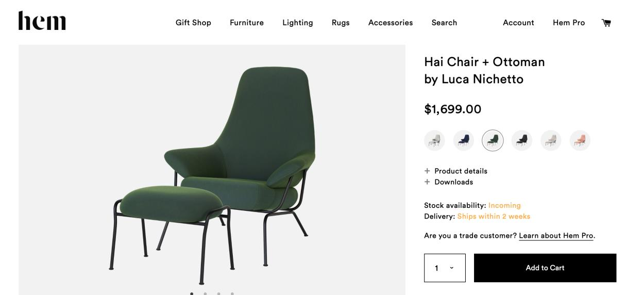The height and width of the screenshot is (295, 644).
Task: Select the light grey chair color swatch
Action: click(x=434, y=140)
